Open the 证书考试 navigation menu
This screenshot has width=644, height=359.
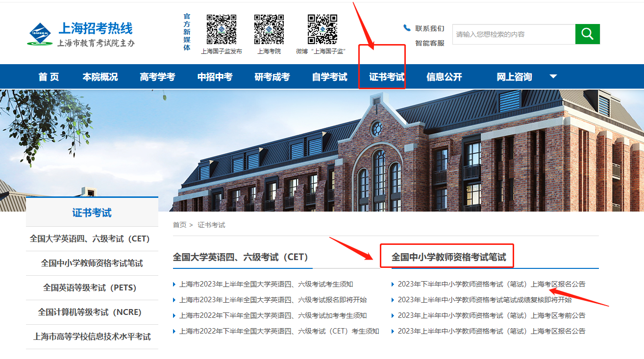[387, 77]
